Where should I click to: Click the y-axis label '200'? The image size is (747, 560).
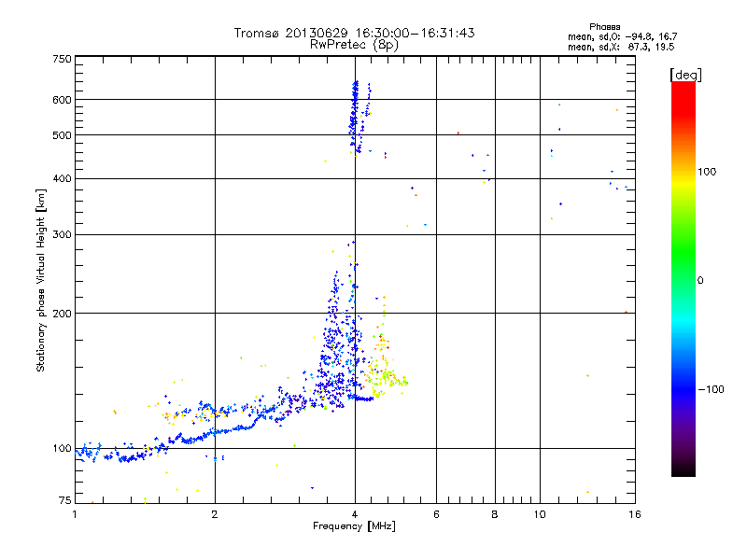pyautogui.click(x=62, y=314)
